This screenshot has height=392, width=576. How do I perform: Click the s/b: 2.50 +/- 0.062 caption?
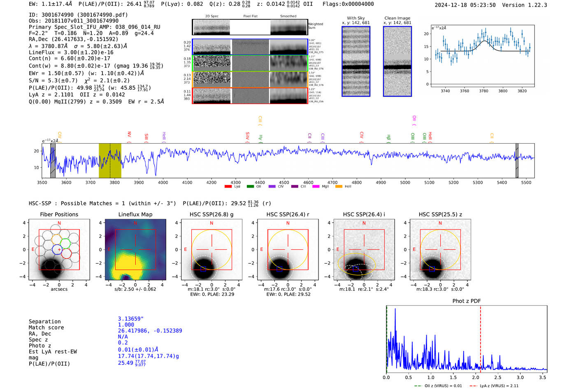pos(135,289)
